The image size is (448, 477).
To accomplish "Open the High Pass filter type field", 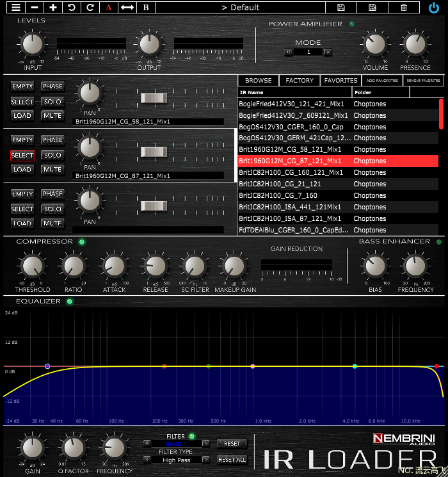I will click(177, 460).
